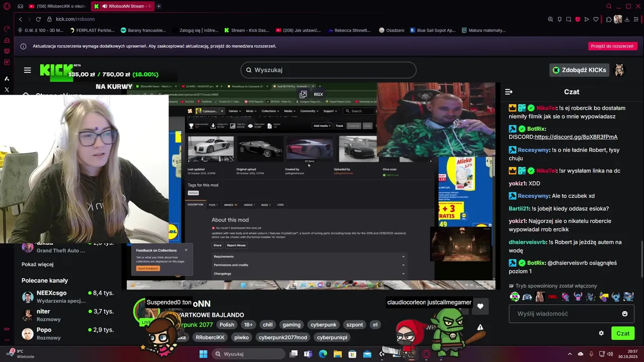Image resolution: width=644 pixels, height=362 pixels.
Task: Open Blue Sail Sopot Ap... bookmark
Action: point(433,30)
